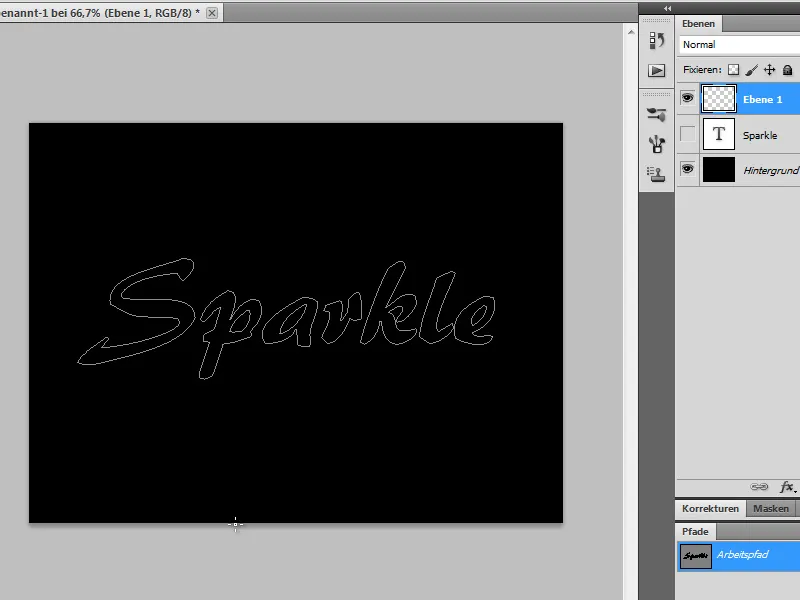The width and height of the screenshot is (800, 600).
Task: Click the Sparkle layer thumbnail
Action: (718, 134)
